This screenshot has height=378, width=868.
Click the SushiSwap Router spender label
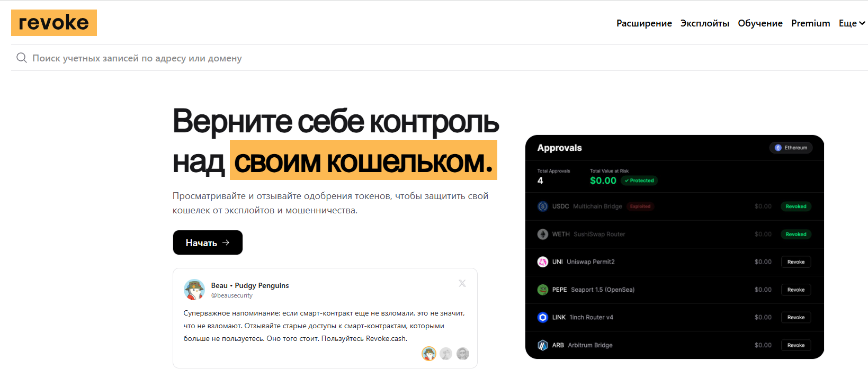[599, 234]
